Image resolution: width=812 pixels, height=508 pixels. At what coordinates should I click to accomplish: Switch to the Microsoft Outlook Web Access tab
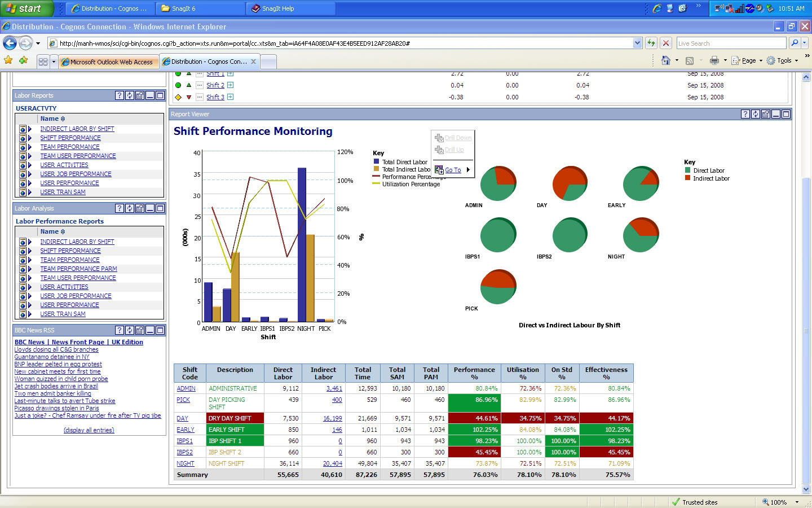(109, 62)
